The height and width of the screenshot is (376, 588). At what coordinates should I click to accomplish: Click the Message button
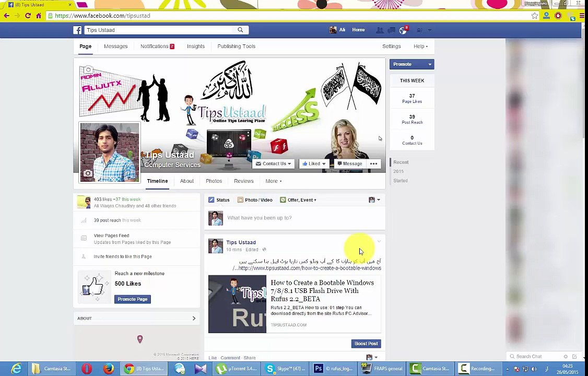click(x=349, y=164)
